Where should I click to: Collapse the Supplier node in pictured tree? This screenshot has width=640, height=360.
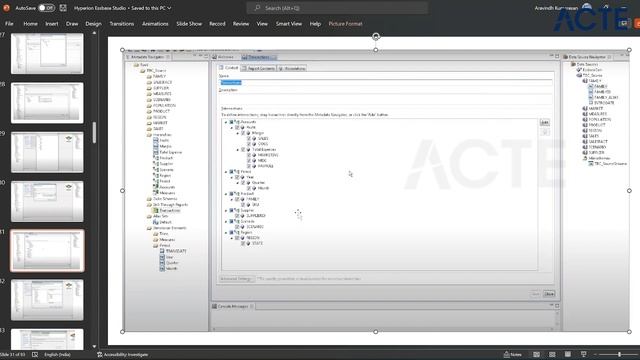click(226, 210)
